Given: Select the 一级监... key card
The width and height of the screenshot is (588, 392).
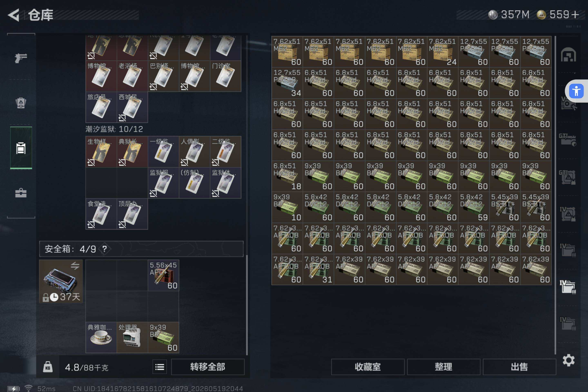Looking at the screenshot, I should click(x=163, y=151).
